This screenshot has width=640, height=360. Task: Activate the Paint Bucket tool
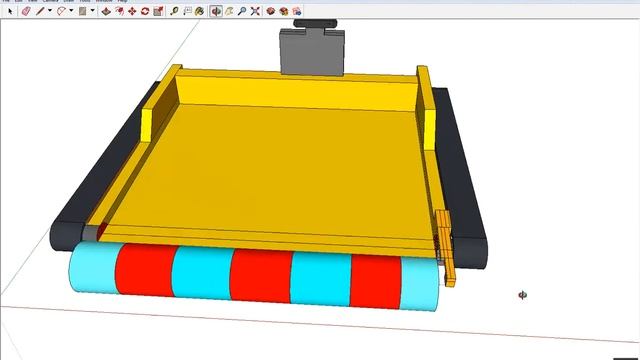[200, 11]
